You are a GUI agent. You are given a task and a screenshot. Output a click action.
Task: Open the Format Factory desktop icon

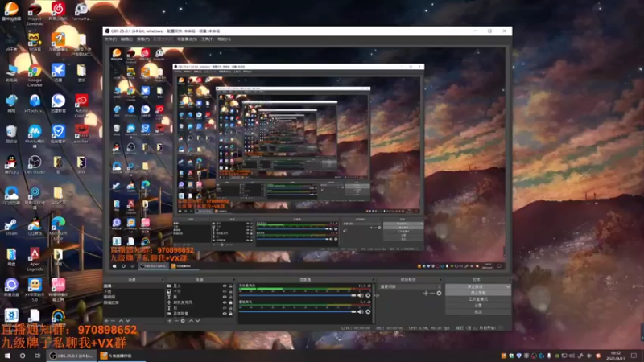81,11
